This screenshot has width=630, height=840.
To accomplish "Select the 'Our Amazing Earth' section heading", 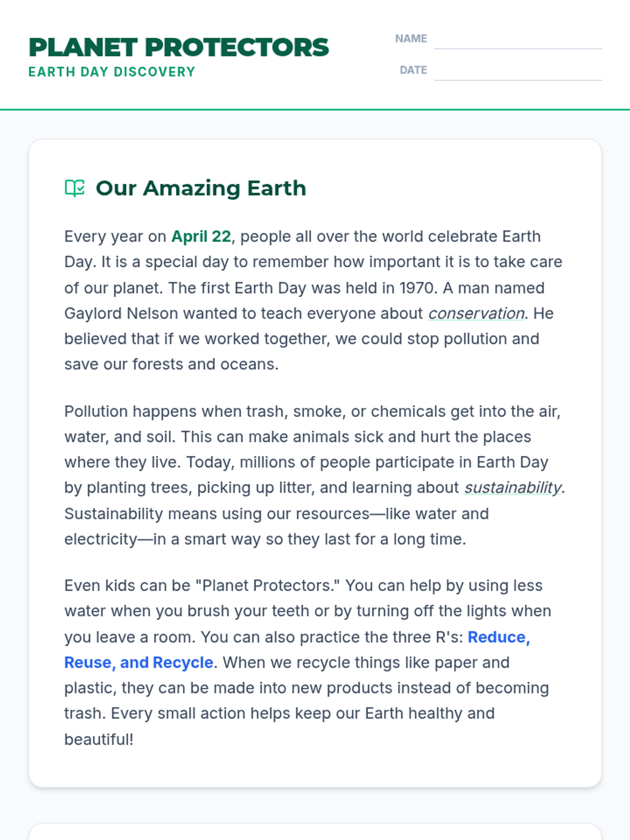I will (x=201, y=188).
